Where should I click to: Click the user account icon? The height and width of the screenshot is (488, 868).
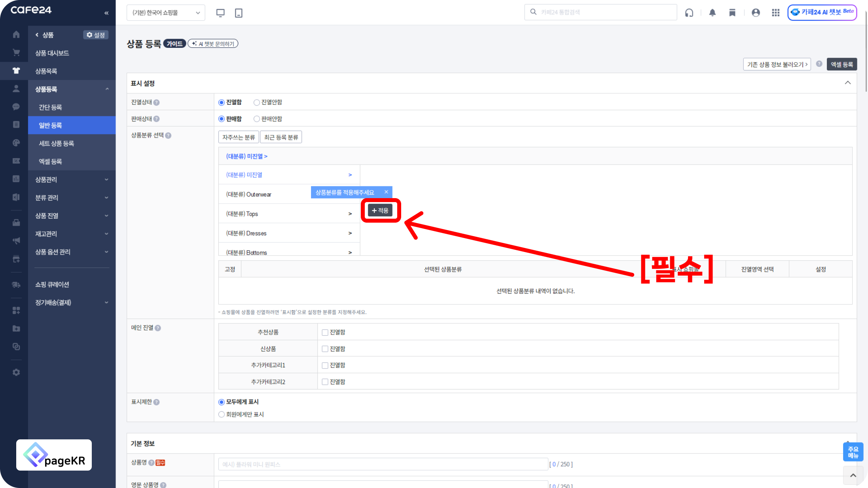[755, 13]
